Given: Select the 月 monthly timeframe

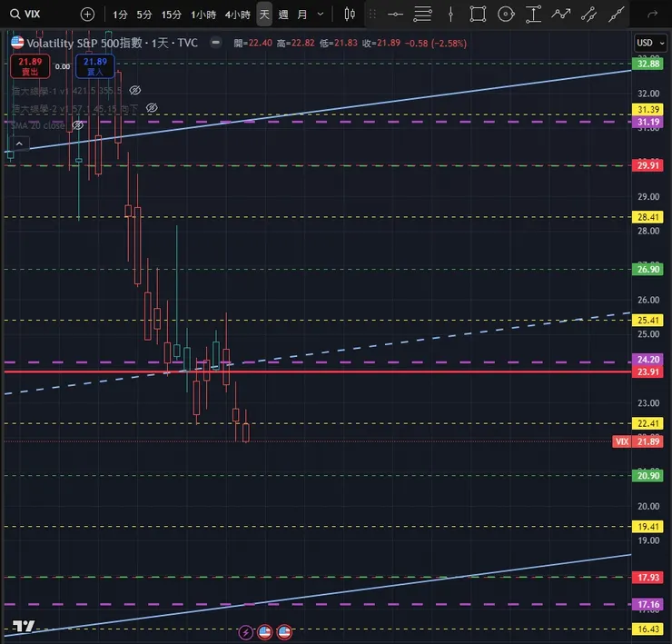Looking at the screenshot, I should click(x=302, y=15).
